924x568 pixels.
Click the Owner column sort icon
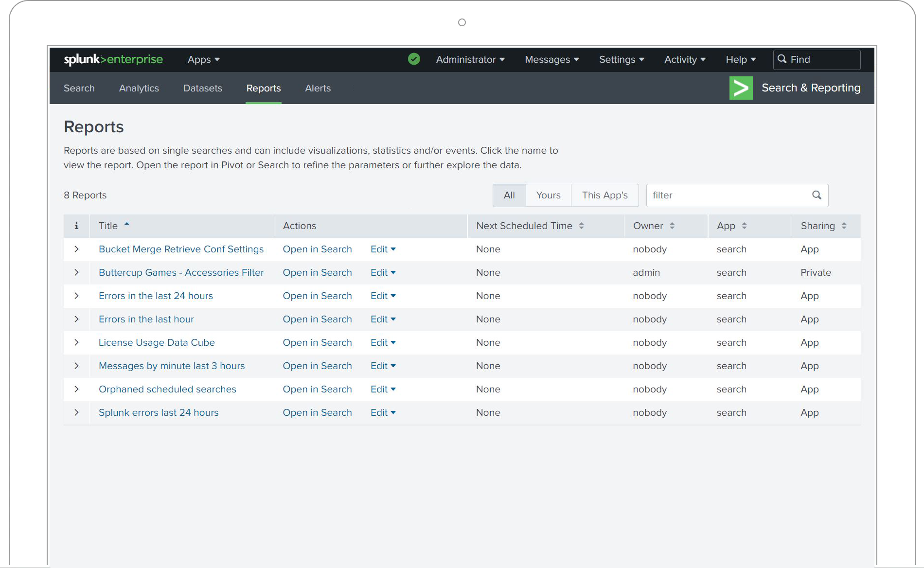[672, 226]
